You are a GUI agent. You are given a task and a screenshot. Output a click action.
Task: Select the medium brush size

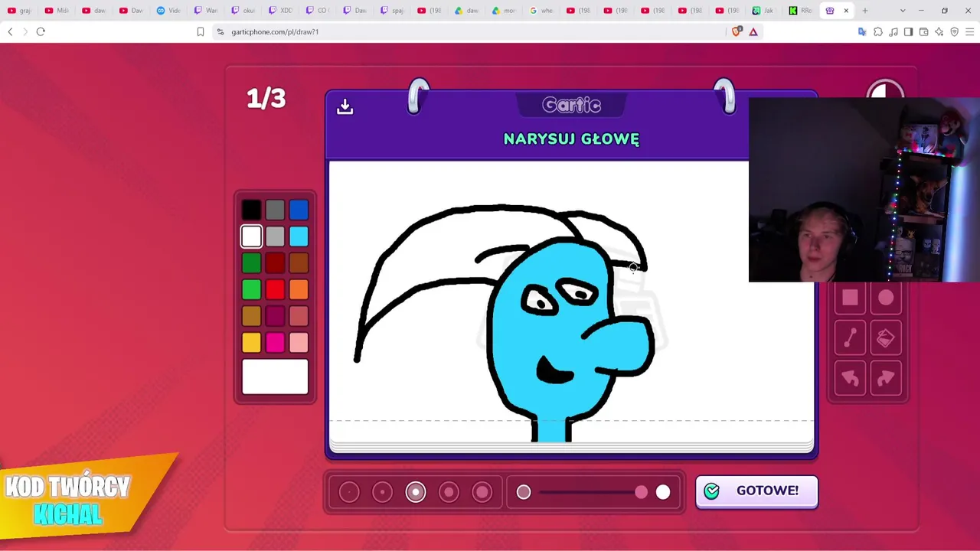click(416, 492)
